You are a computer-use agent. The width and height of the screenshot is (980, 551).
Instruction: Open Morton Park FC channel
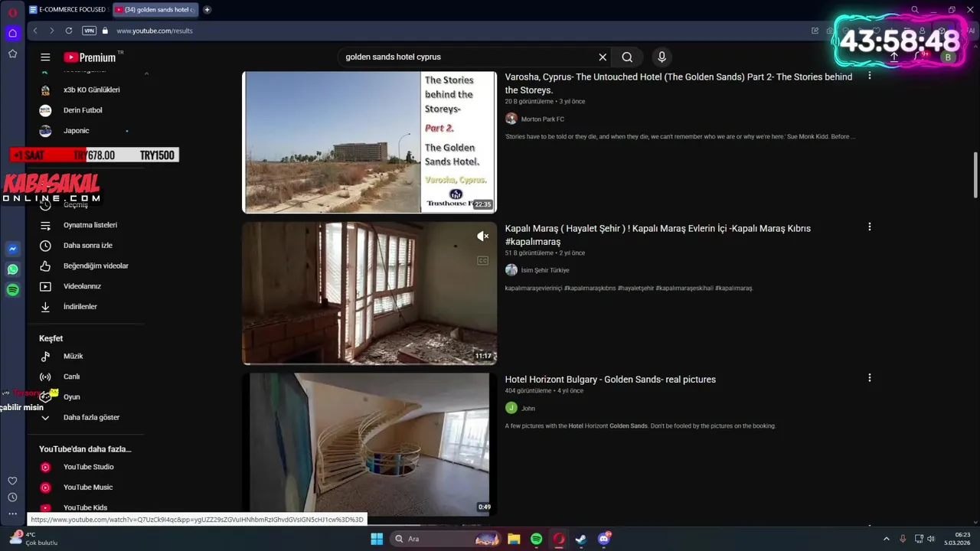pos(542,119)
